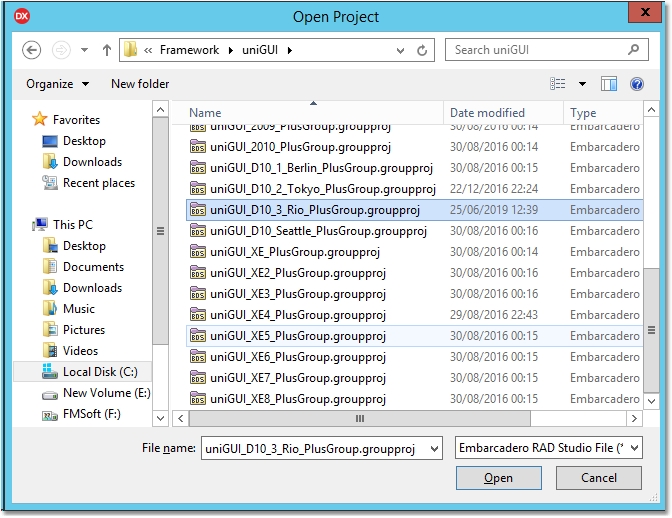The height and width of the screenshot is (518, 672).
Task: Click the Up one level arrow
Action: pos(107,50)
